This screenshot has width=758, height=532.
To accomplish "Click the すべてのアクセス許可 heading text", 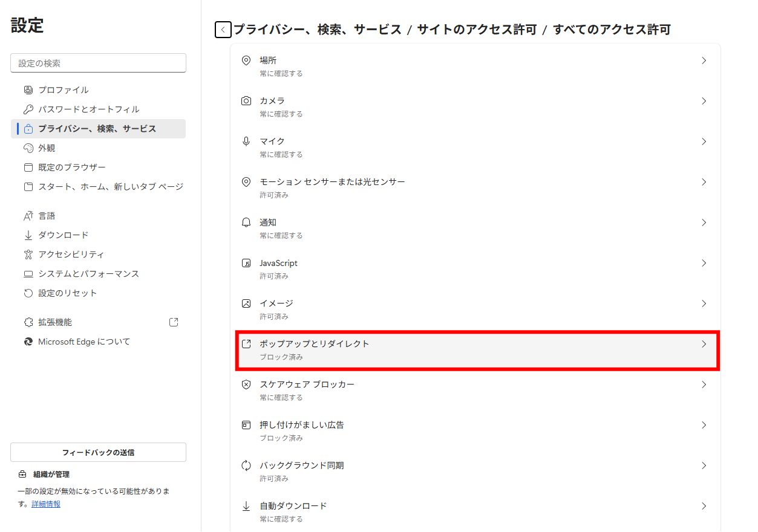I will tap(612, 29).
